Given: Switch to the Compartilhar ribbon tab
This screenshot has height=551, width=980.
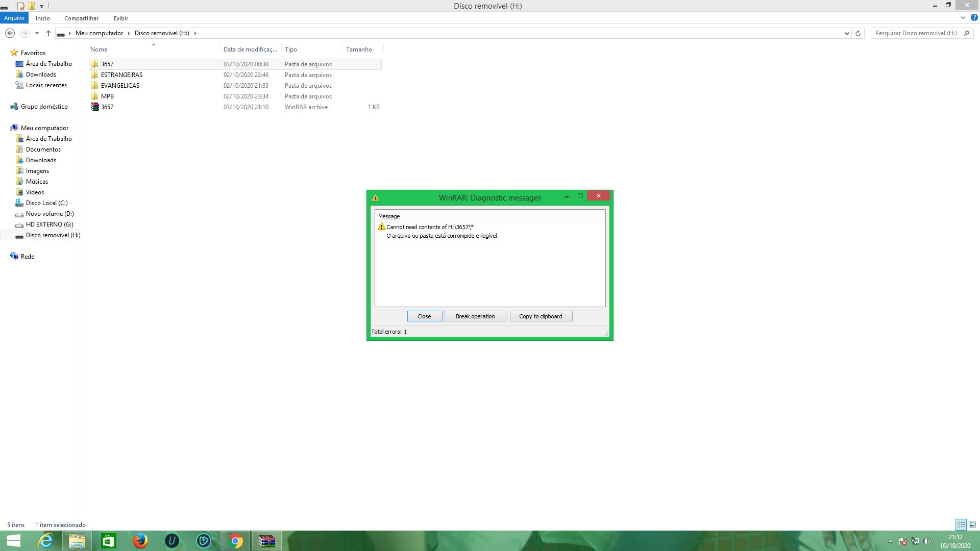Looking at the screenshot, I should point(81,18).
